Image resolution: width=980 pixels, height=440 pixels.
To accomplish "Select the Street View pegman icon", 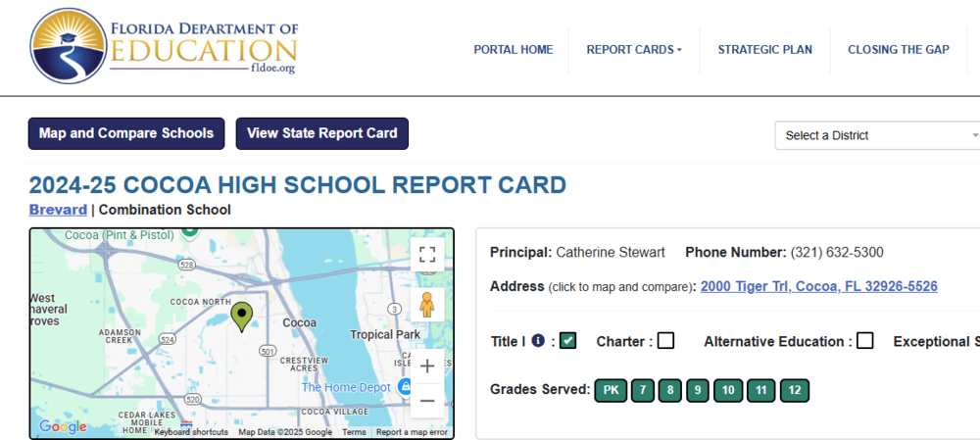I will (x=427, y=305).
